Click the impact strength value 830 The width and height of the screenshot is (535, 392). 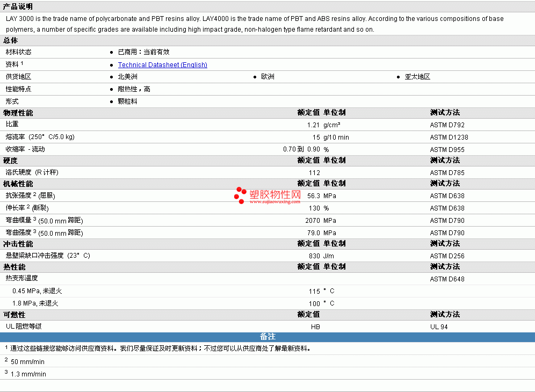tap(315, 256)
